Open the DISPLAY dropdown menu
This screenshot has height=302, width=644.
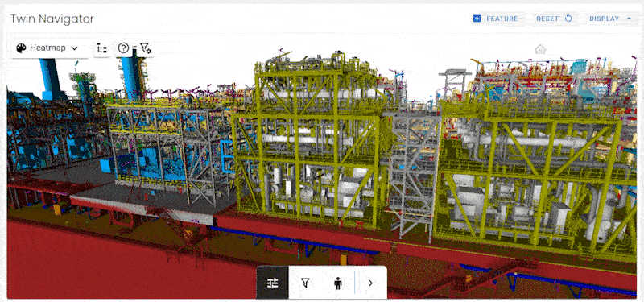[x=610, y=19]
